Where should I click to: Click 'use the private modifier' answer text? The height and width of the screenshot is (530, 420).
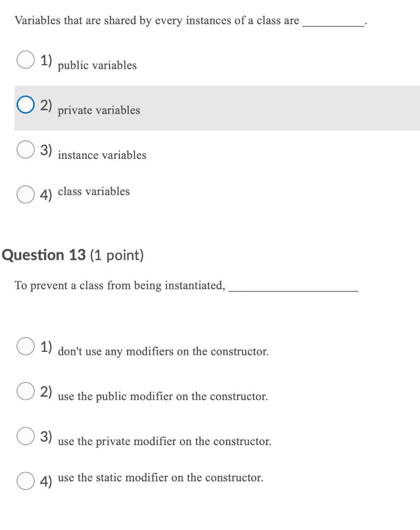[x=164, y=441]
